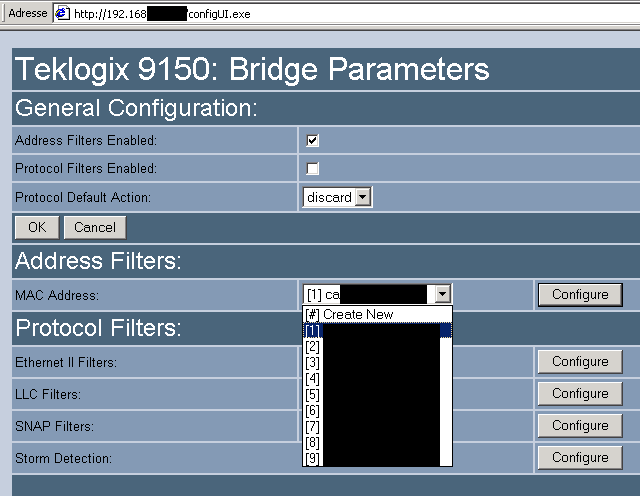
Task: Click the 'LLC Filters:' label
Action: 48,394
